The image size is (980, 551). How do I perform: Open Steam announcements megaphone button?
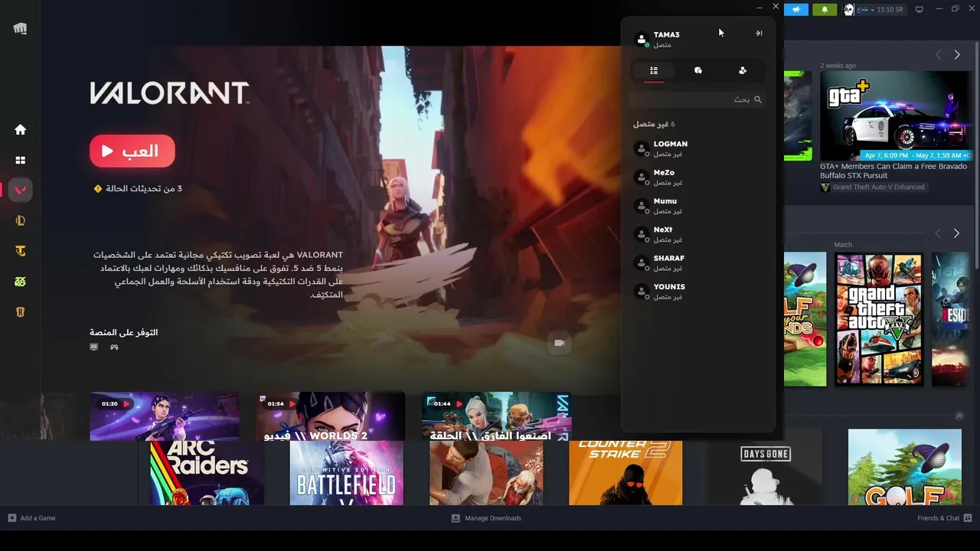[796, 9]
